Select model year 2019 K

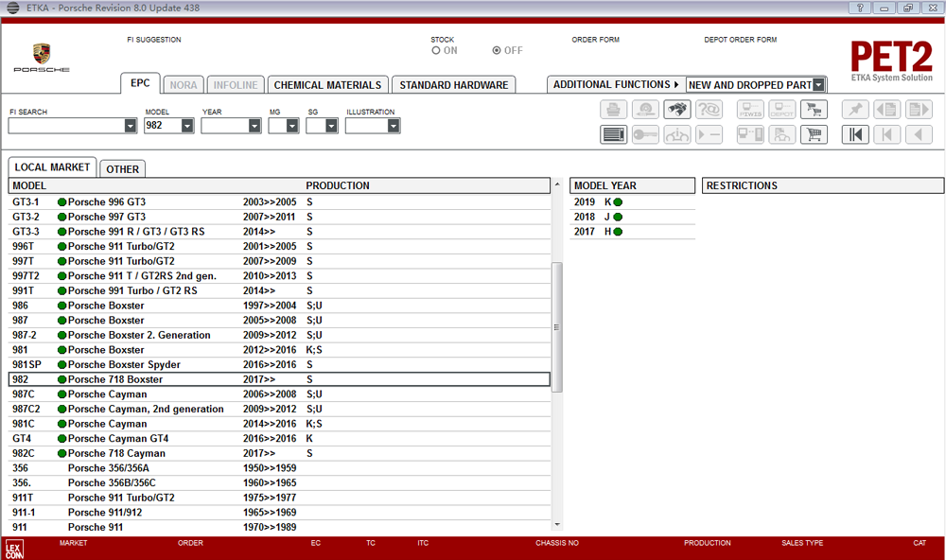[632, 202]
